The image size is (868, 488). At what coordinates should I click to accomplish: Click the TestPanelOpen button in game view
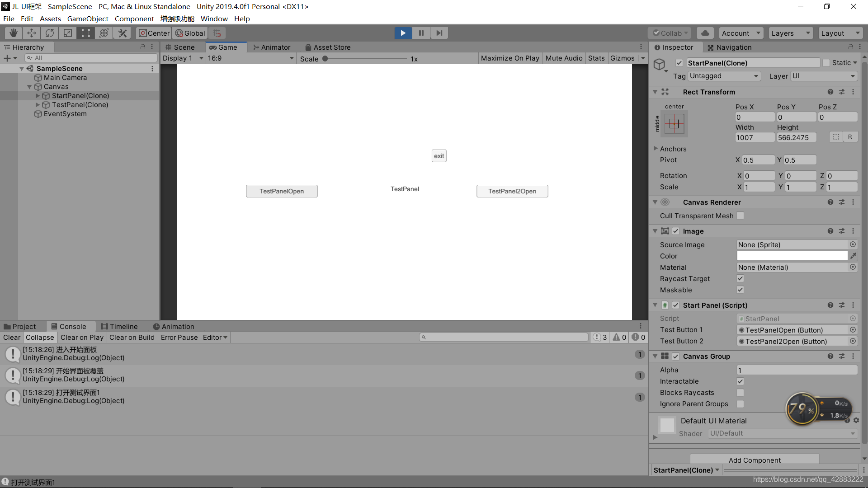tap(281, 191)
